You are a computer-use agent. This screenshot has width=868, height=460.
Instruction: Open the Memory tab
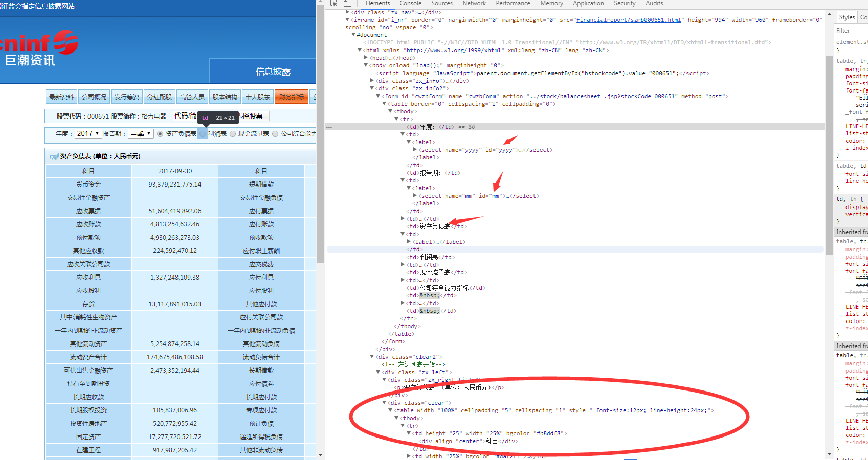[x=551, y=3]
